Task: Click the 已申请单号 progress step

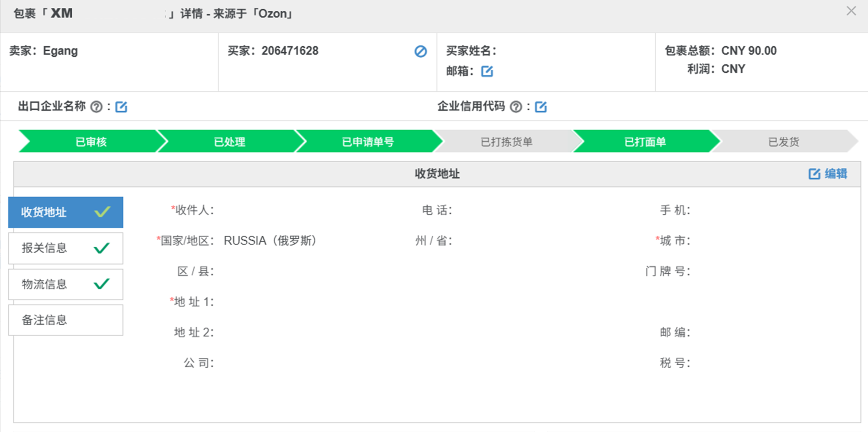Action: [368, 142]
